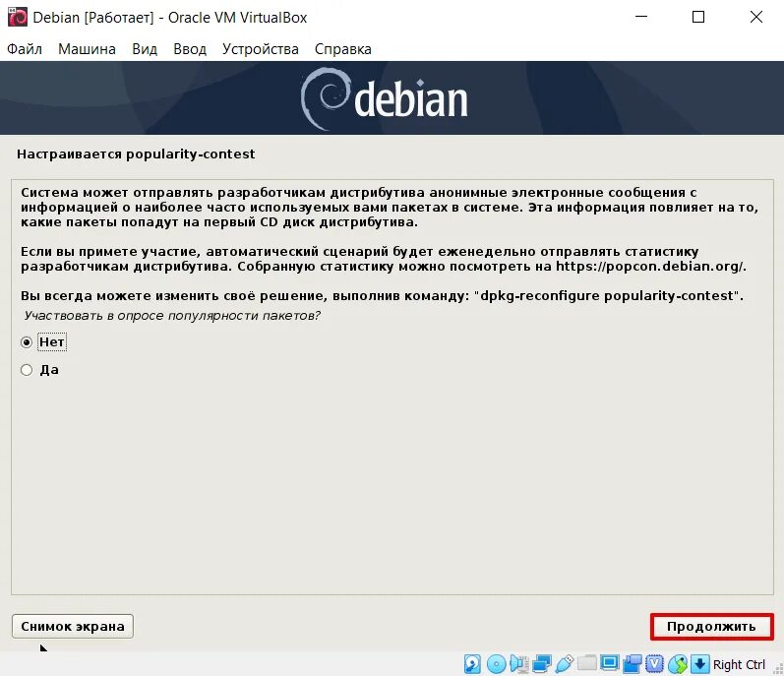This screenshot has height=676, width=784.
Task: Open the USB devices status icon
Action: [565, 664]
